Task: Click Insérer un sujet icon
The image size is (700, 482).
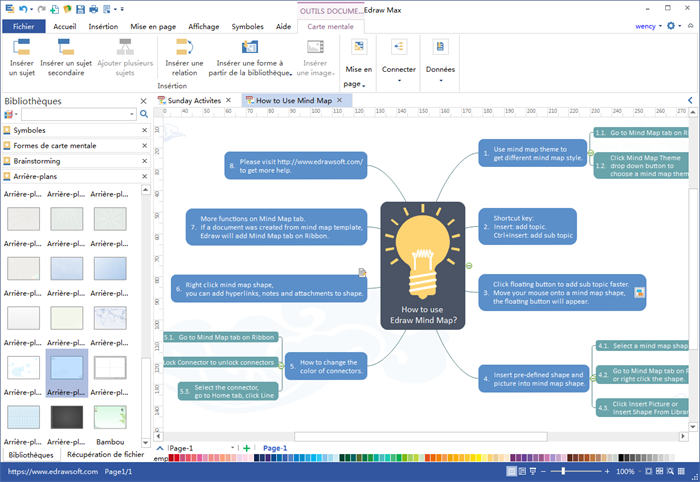Action: [x=20, y=48]
